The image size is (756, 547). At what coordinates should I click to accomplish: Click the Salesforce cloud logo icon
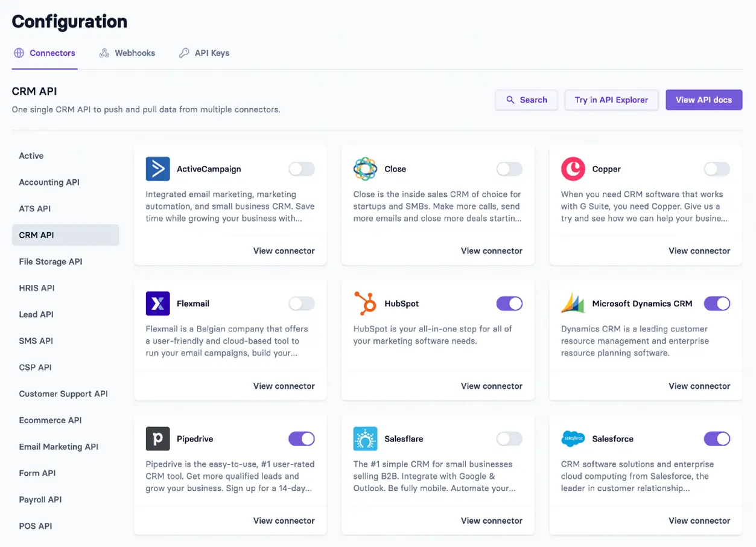click(x=573, y=439)
